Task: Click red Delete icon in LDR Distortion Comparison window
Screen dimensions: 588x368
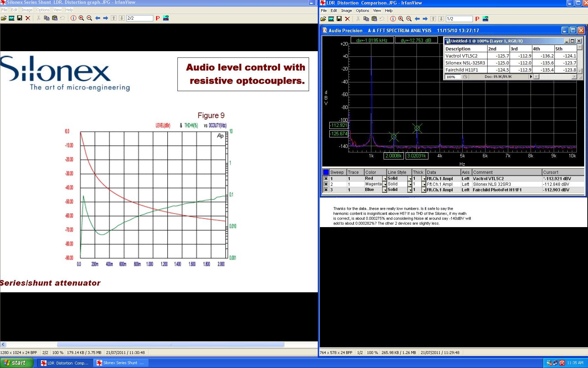Action: [x=347, y=19]
